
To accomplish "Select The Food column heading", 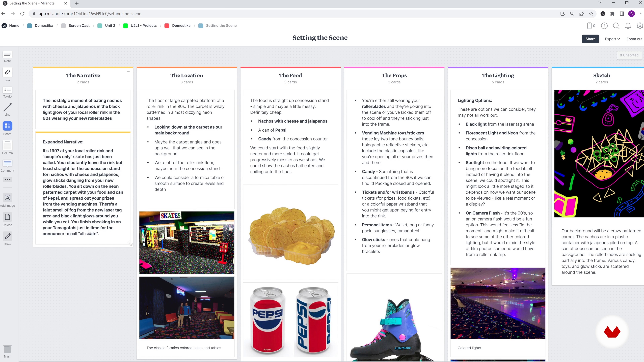I will pos(290,75).
